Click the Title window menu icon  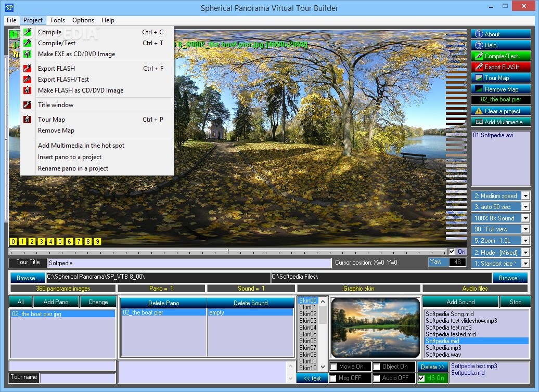[x=27, y=105]
